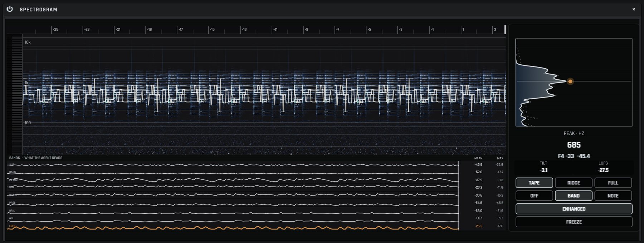
Task: Close the Spectrogram panel
Action: [x=634, y=9]
